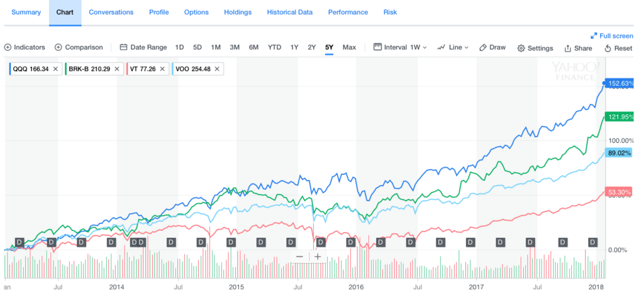644x295 pixels.
Task: Set range to Max
Action: [x=349, y=47]
